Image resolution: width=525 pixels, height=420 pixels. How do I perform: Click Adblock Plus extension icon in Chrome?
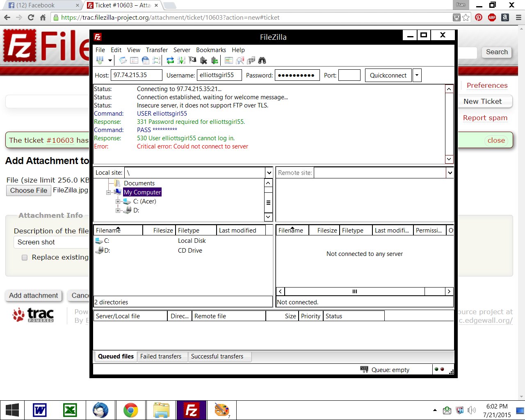tap(492, 17)
